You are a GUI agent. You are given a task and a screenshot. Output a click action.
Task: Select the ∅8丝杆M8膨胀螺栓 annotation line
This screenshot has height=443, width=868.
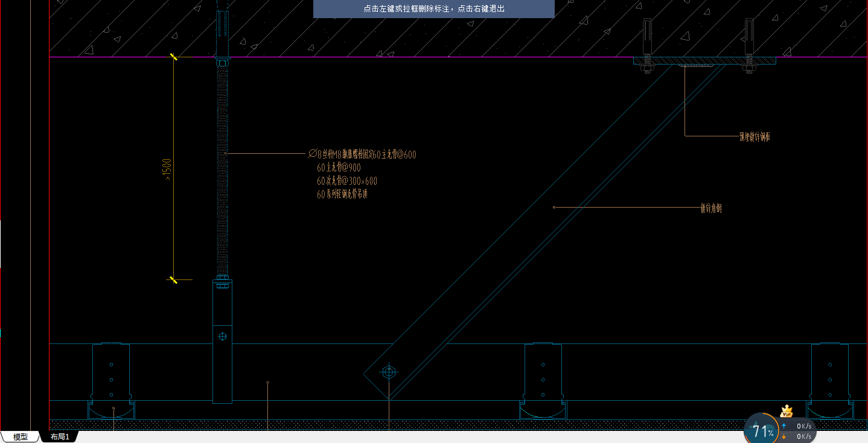point(362,155)
